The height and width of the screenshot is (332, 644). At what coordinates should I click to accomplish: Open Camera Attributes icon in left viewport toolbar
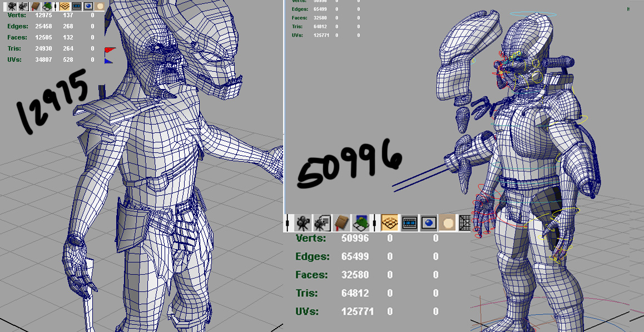pos(24,7)
